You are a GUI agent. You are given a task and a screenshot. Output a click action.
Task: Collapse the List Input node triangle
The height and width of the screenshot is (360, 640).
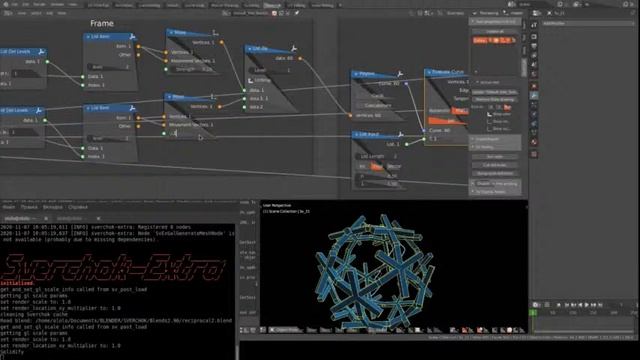[x=356, y=134]
